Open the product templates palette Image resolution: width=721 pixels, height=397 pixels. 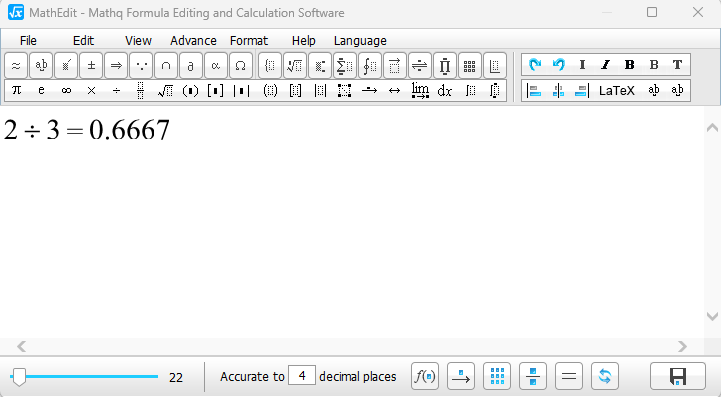point(445,66)
